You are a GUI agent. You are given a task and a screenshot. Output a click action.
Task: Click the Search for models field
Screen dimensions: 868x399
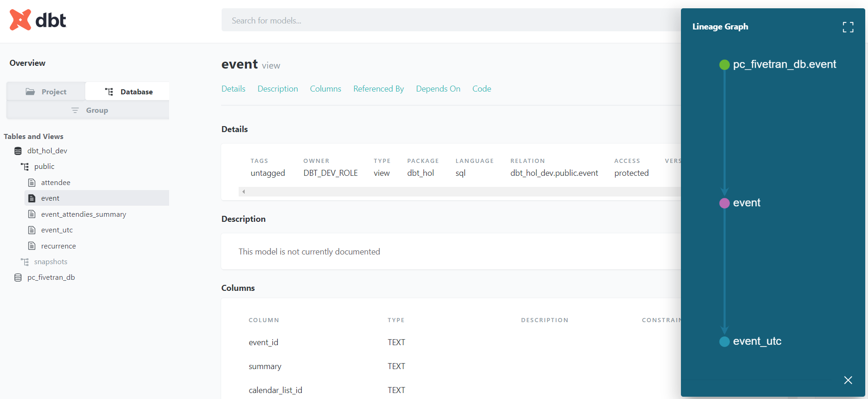(452, 20)
